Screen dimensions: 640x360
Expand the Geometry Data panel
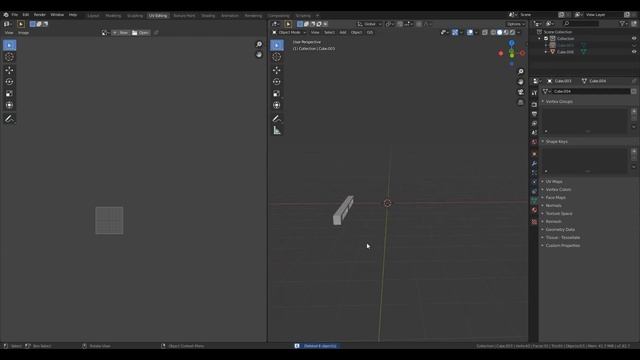tap(560, 229)
